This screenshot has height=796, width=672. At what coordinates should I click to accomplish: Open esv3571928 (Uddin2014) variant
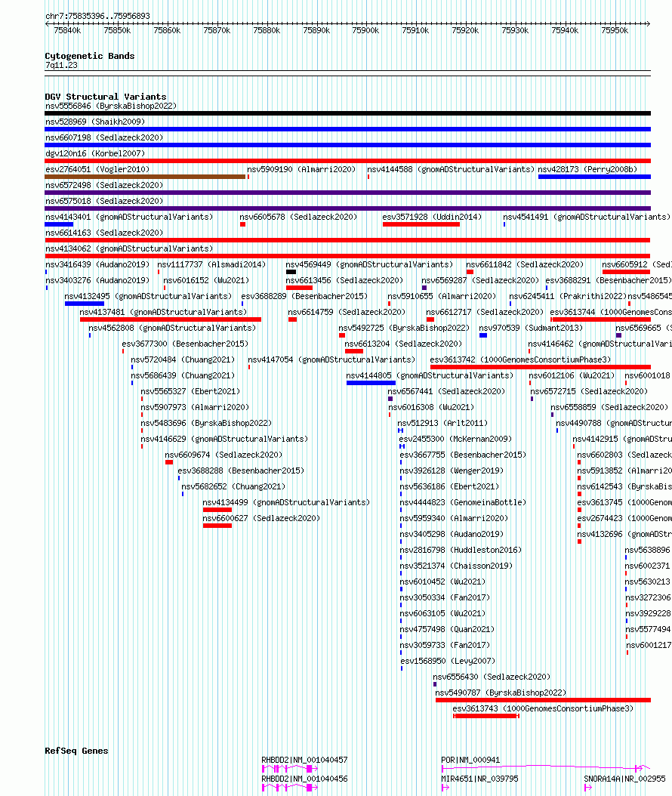coord(432,217)
